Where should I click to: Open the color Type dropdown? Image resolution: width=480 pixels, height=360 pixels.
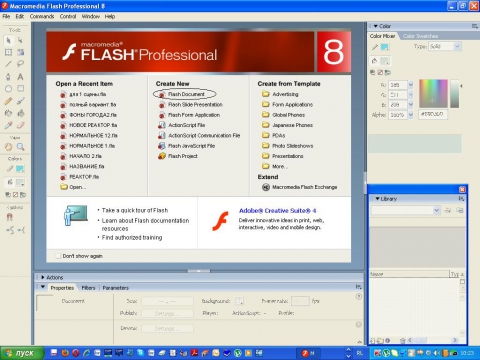click(457, 46)
